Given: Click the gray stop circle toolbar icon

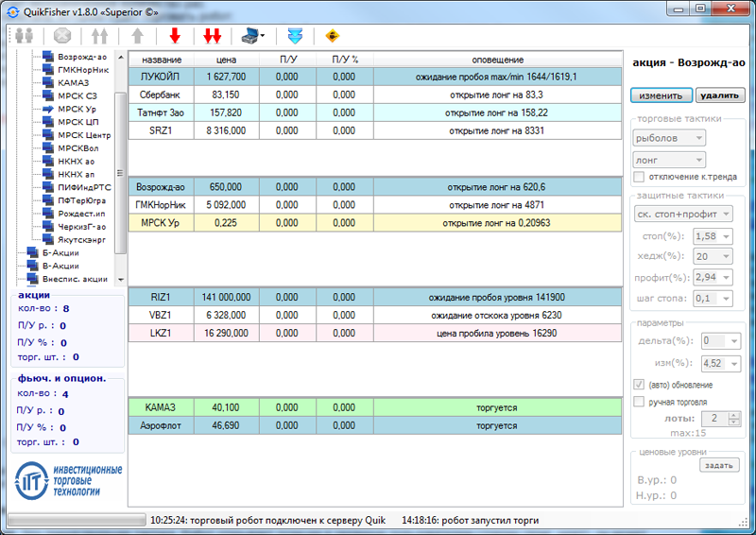Looking at the screenshot, I should [62, 36].
